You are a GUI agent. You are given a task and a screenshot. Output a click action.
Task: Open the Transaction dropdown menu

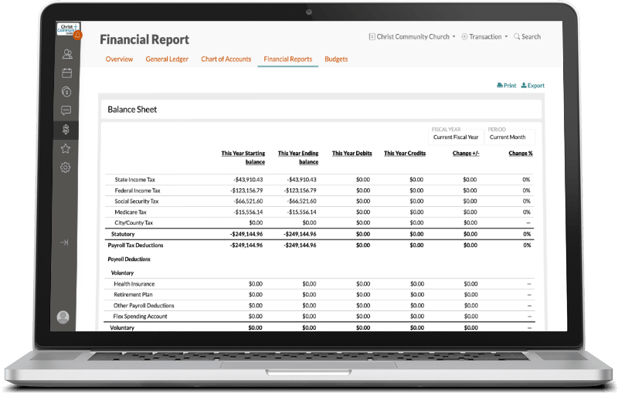tap(484, 37)
